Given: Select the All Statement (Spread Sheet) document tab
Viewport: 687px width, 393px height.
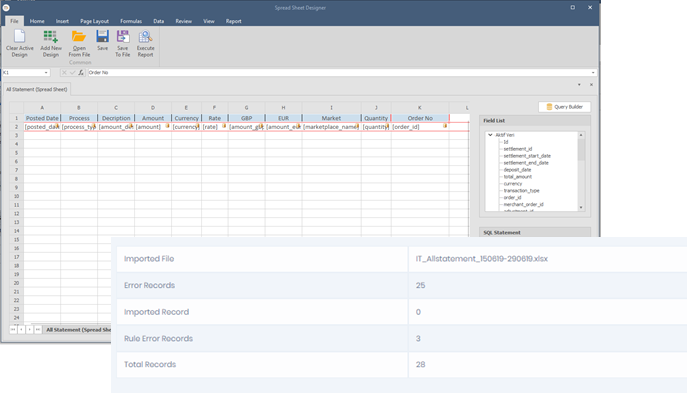Looking at the screenshot, I should click(x=37, y=89).
